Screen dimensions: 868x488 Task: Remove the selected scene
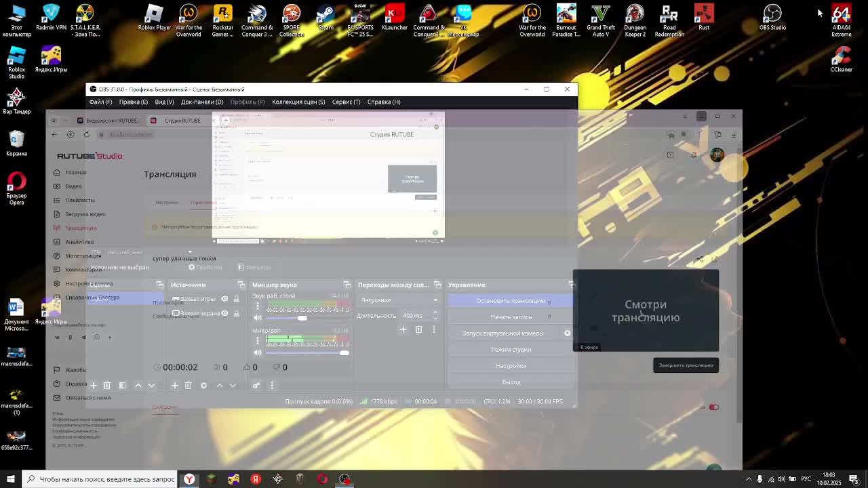106,385
